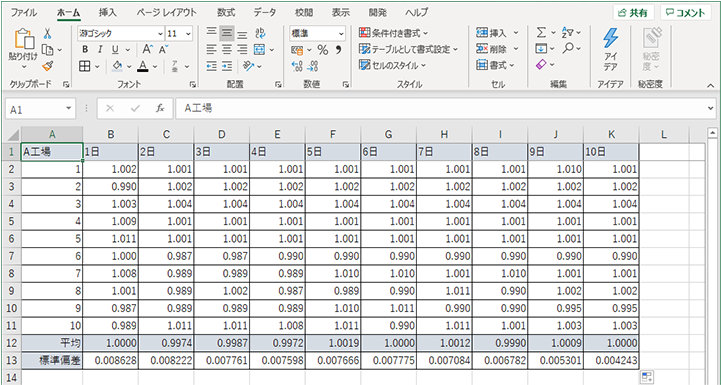Viewport: 721px width, 385px height.
Task: Open the File tab
Action: pos(24,12)
